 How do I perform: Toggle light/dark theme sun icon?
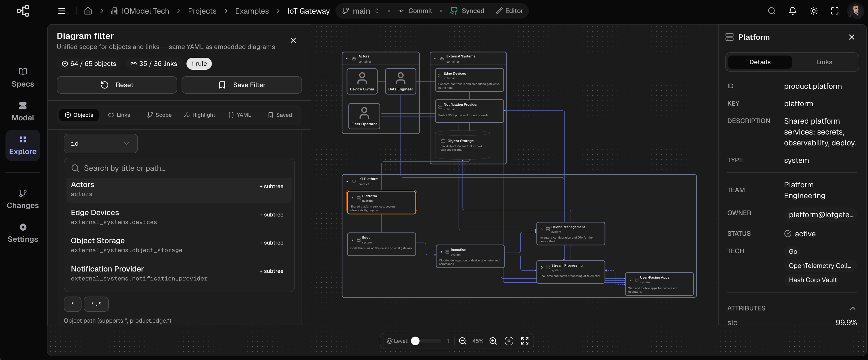[x=813, y=11]
